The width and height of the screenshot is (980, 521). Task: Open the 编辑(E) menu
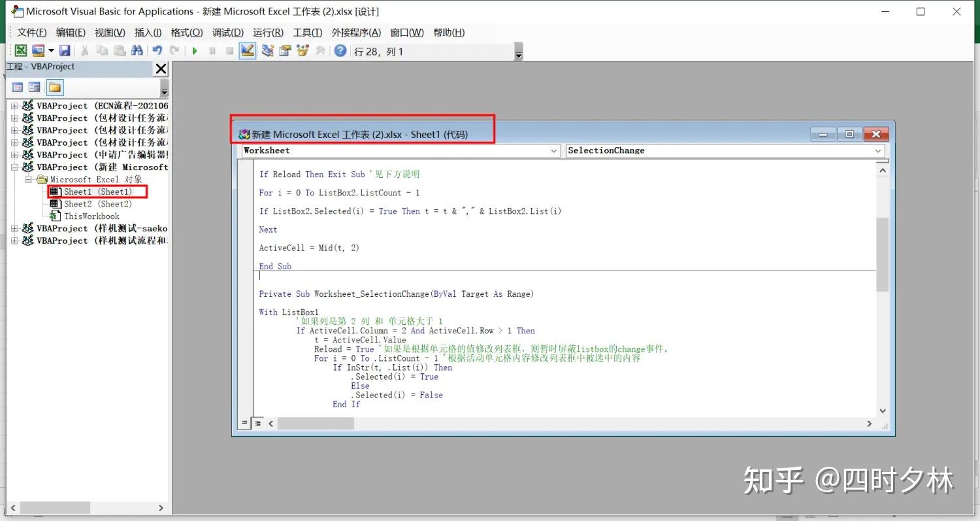[x=71, y=32]
